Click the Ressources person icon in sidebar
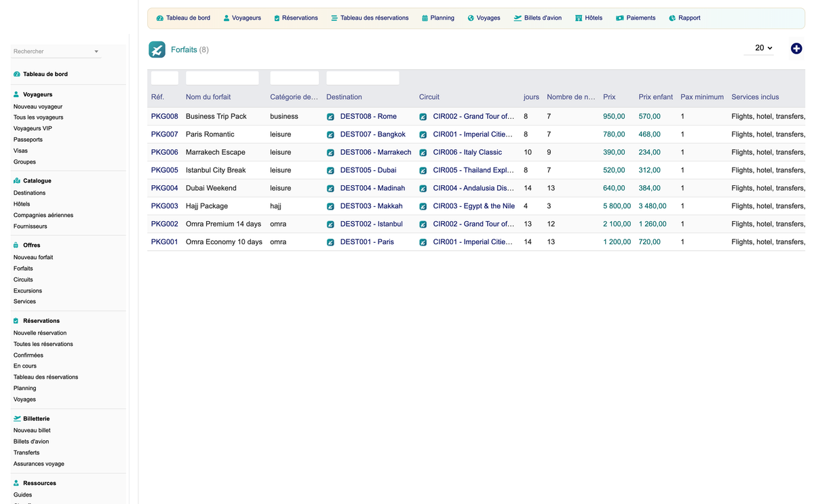 pyautogui.click(x=16, y=483)
